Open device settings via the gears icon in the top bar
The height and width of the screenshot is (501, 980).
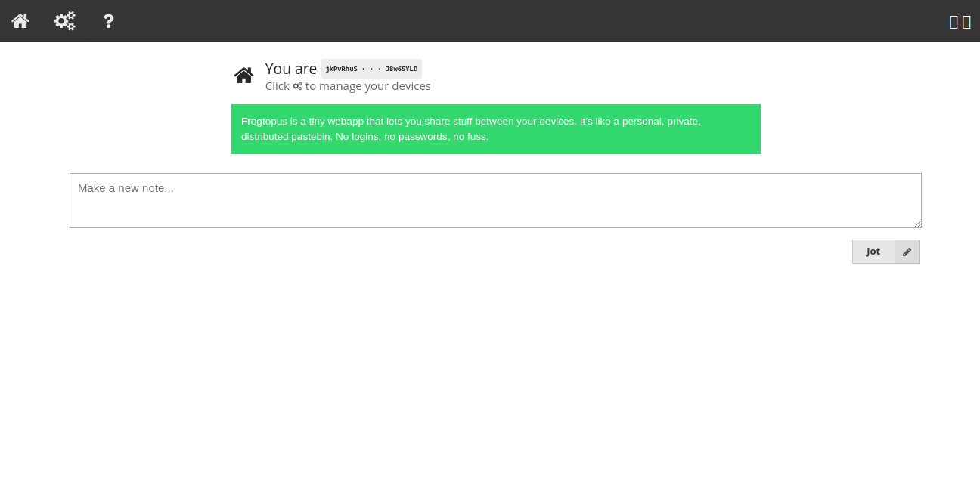[x=65, y=21]
